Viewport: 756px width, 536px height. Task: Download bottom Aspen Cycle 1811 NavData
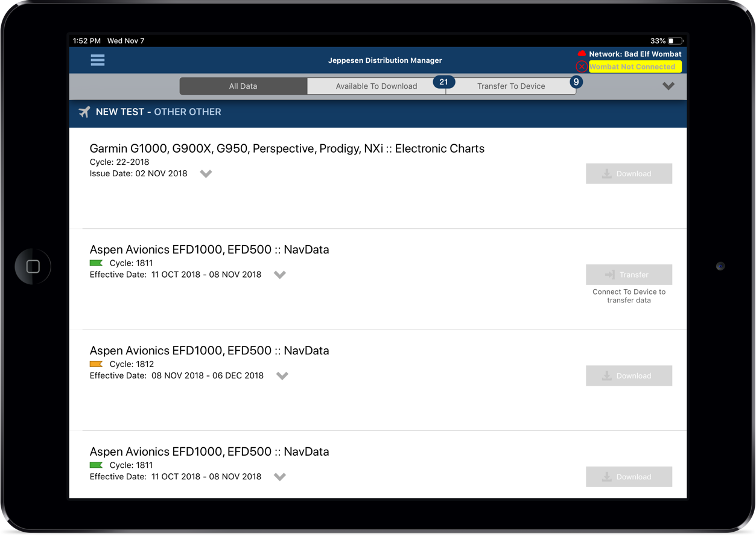pos(629,477)
